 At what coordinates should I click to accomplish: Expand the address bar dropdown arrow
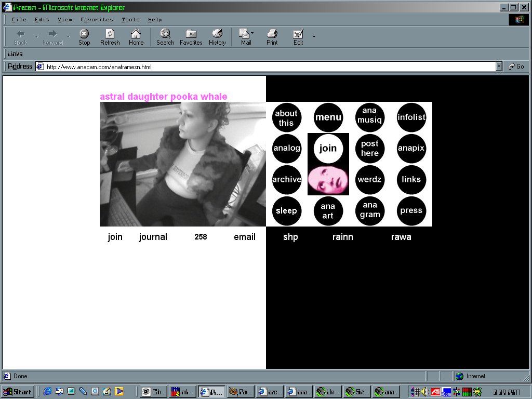499,66
